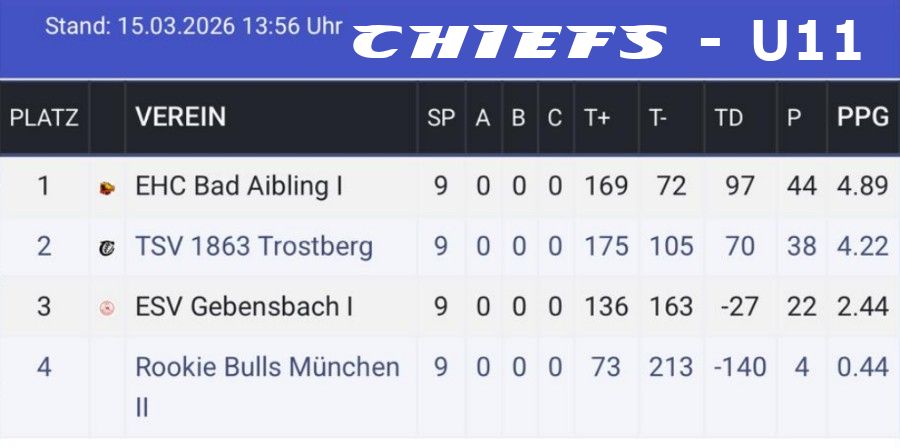Click the Chiefs - U11 title banner
Image resolution: width=900 pixels, height=448 pixels.
pos(608,42)
